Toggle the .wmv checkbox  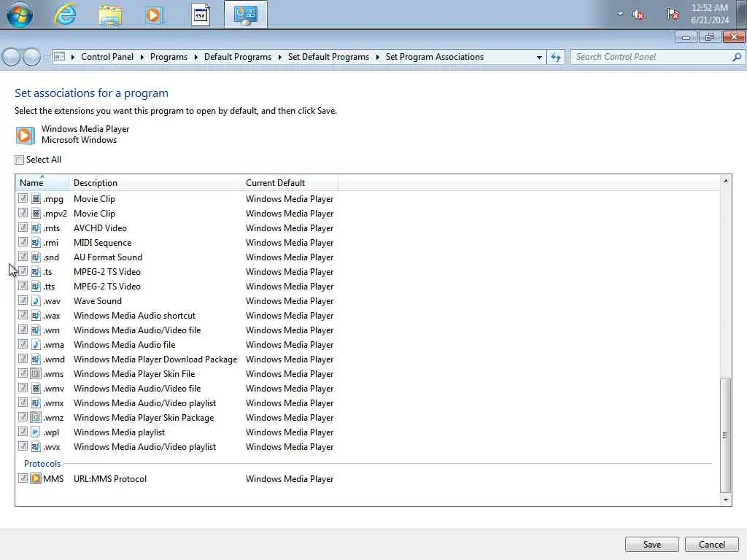pyautogui.click(x=23, y=388)
